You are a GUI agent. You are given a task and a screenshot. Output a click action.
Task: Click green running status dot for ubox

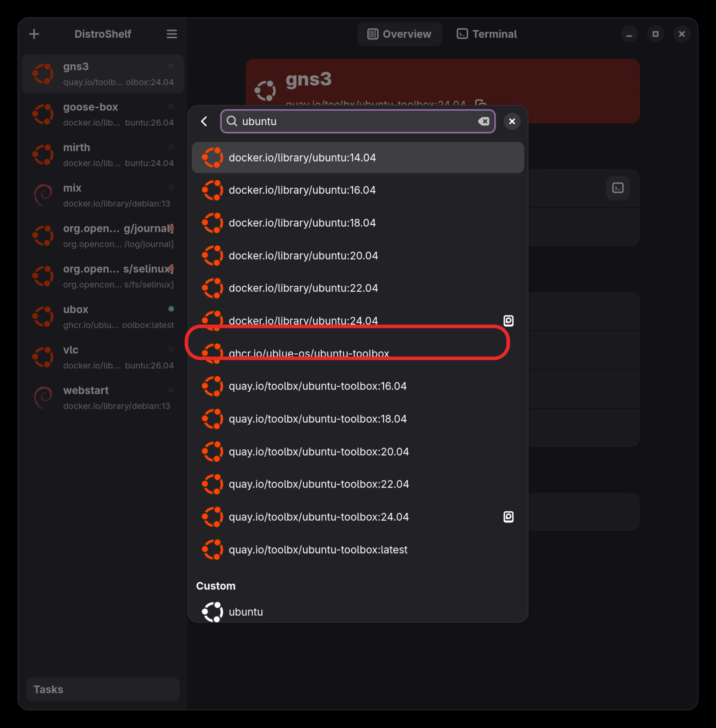(x=171, y=309)
